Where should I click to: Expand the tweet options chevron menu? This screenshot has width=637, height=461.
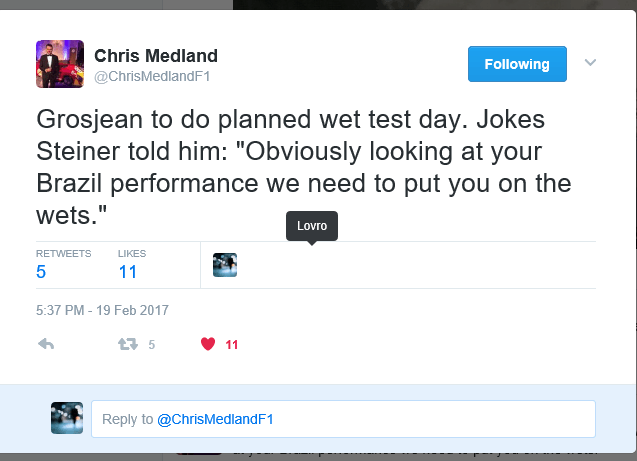(x=590, y=63)
